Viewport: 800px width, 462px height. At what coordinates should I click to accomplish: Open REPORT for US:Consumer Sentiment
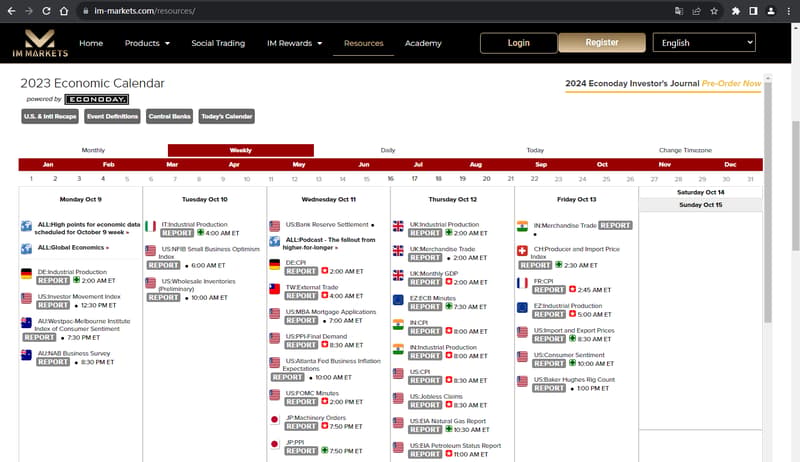coord(549,364)
